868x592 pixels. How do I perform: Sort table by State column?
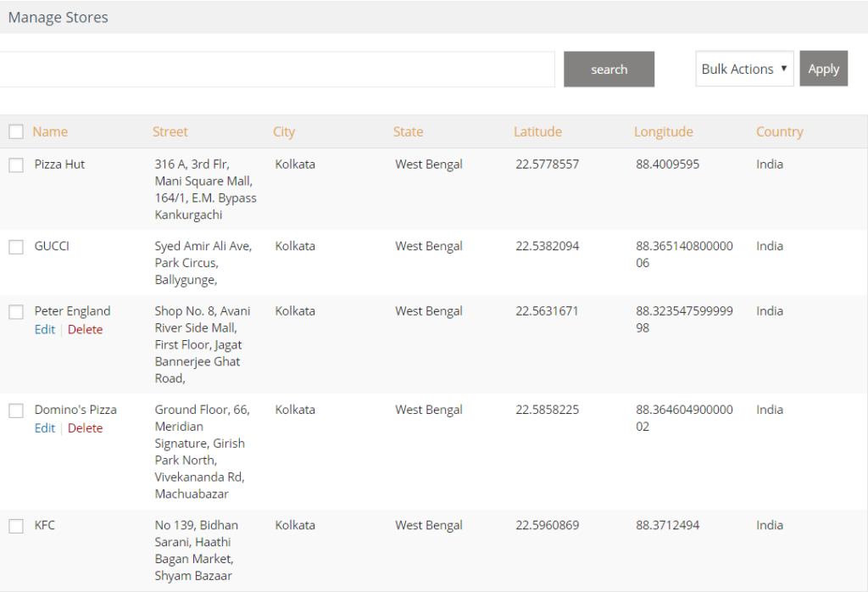pyautogui.click(x=408, y=131)
